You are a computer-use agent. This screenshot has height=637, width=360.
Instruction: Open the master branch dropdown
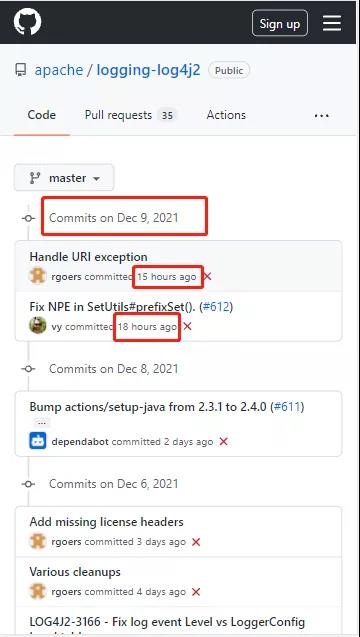[64, 178]
